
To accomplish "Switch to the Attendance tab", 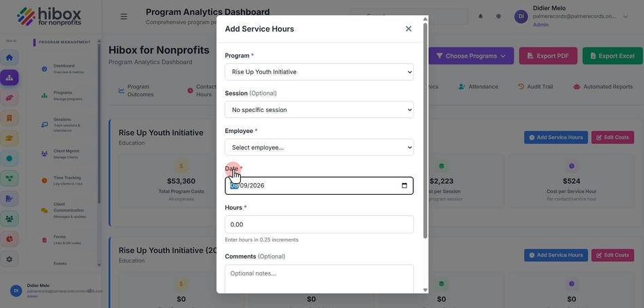I will (x=478, y=87).
